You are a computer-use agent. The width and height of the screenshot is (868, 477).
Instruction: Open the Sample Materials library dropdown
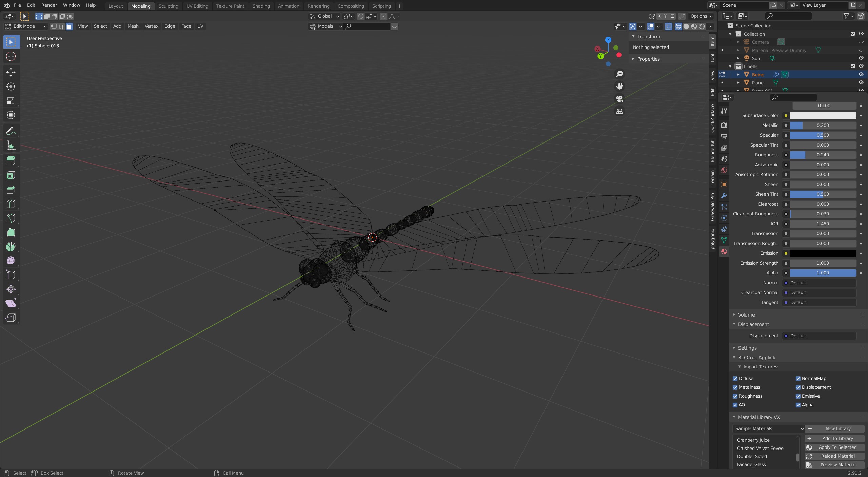pyautogui.click(x=768, y=428)
